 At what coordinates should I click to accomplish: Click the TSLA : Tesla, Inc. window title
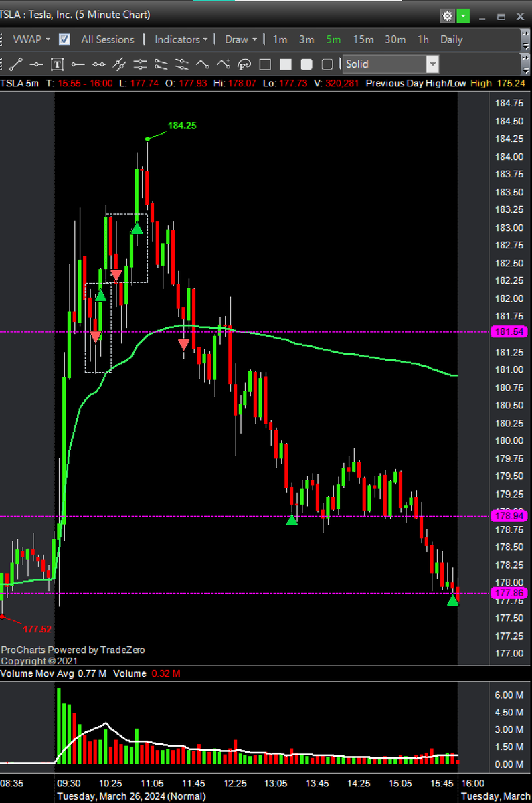coord(76,15)
